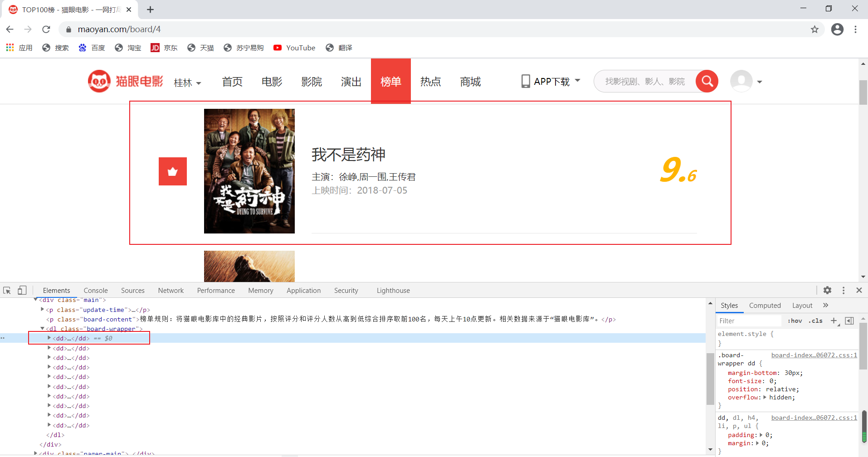Open the 百度 bookmark
This screenshot has height=457, width=868.
92,48
